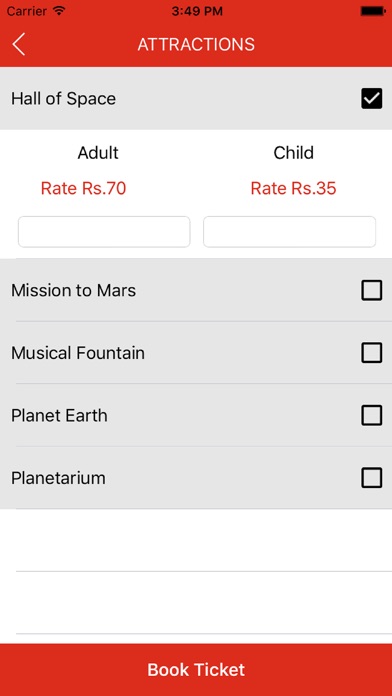392x696 pixels.
Task: Click the WiFi signal icon
Action: click(59, 11)
